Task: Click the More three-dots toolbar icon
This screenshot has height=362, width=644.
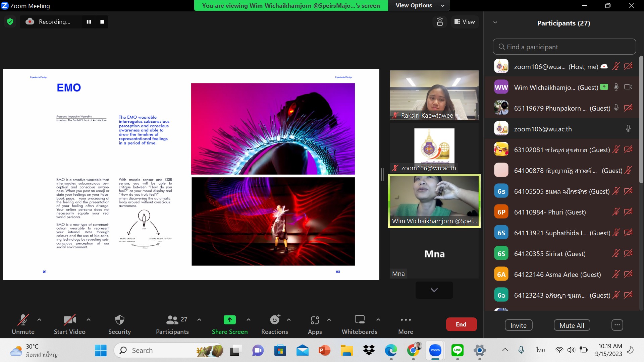Action: tap(406, 320)
